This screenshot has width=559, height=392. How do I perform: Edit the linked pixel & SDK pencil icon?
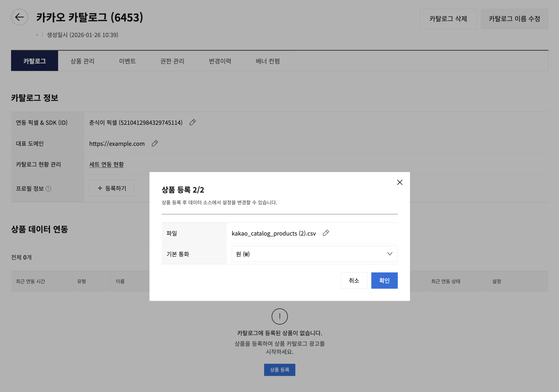point(193,122)
